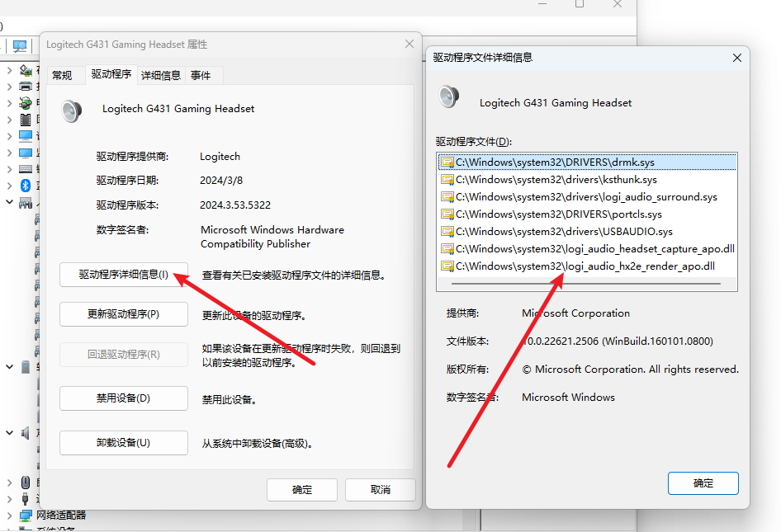Image resolution: width=781 pixels, height=532 pixels.
Task: Expand the printer queues tree node
Action: (x=9, y=87)
